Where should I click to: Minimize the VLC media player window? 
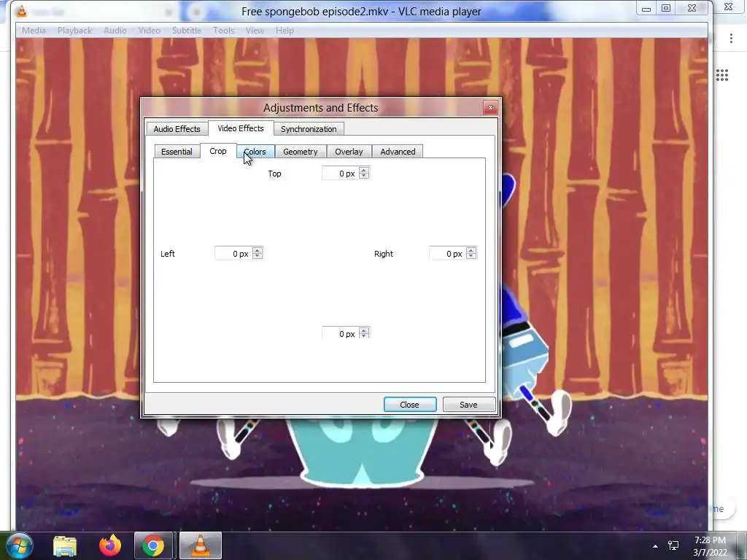pos(646,9)
